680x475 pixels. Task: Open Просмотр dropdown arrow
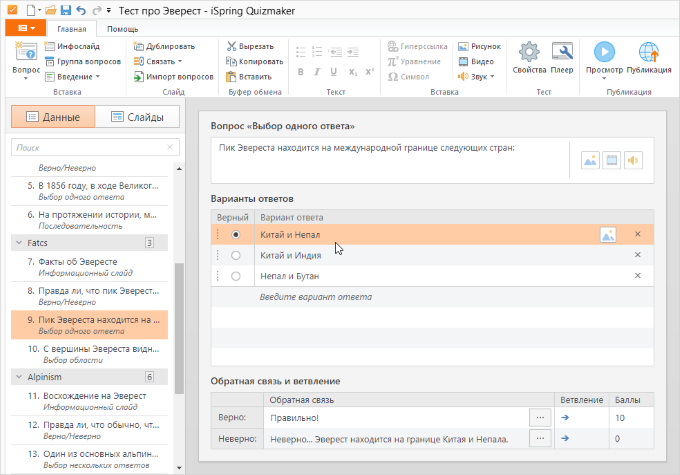(x=604, y=79)
